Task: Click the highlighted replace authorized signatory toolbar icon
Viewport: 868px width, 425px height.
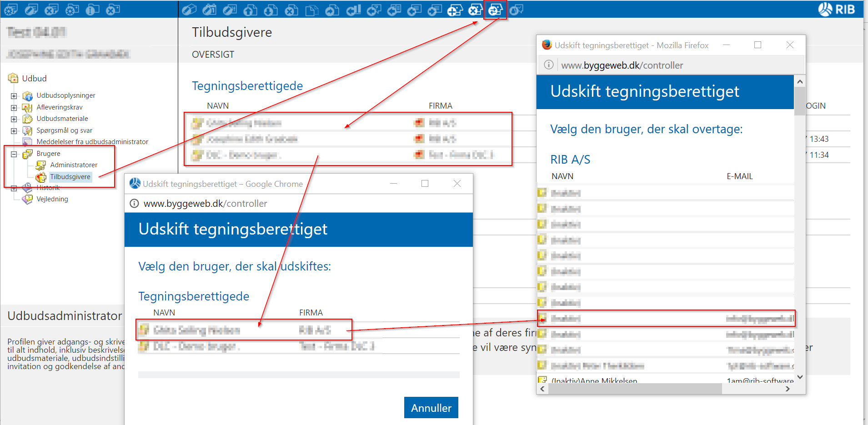Action: [x=495, y=10]
